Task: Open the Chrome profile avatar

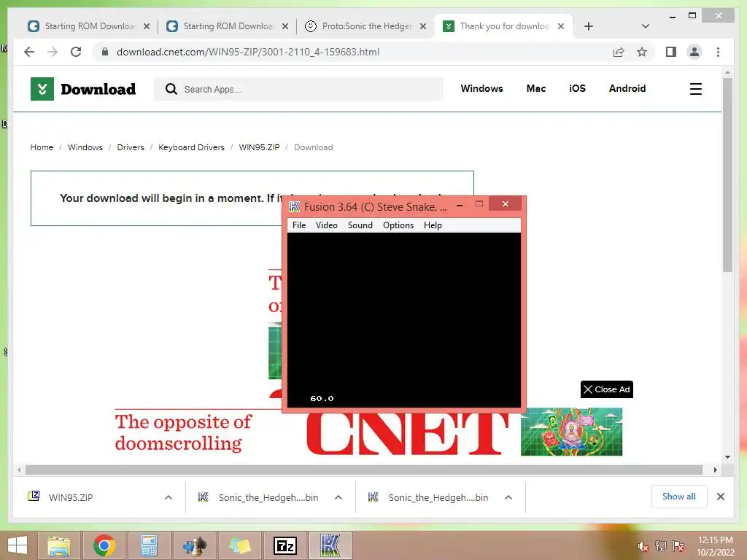Action: (x=694, y=52)
